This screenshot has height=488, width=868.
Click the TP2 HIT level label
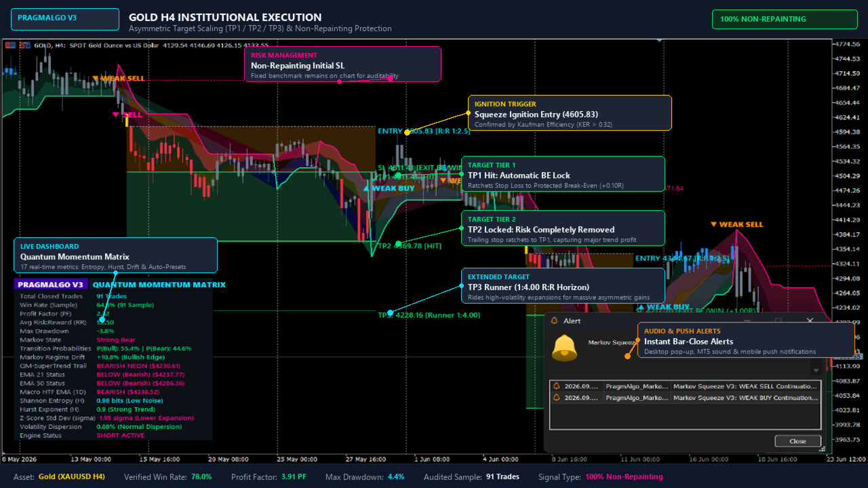pos(410,246)
